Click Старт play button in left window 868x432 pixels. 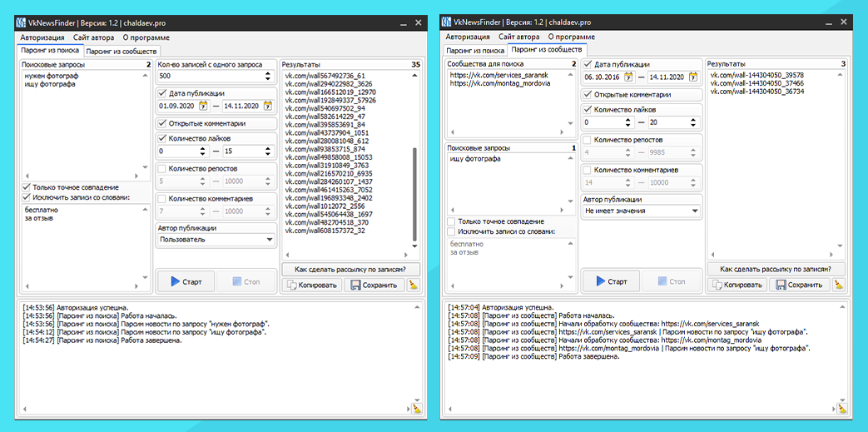(186, 281)
